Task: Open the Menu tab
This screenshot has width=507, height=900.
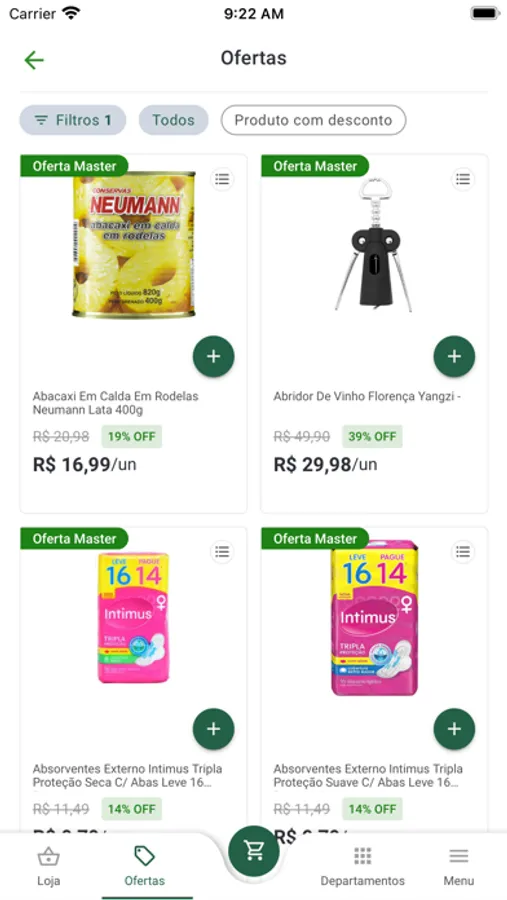Action: point(459,866)
